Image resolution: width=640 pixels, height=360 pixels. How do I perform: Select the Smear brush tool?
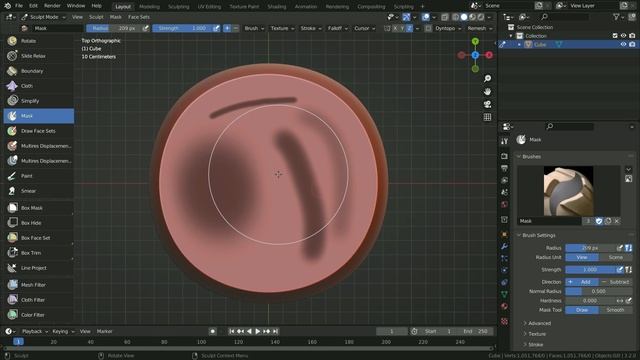[39, 191]
